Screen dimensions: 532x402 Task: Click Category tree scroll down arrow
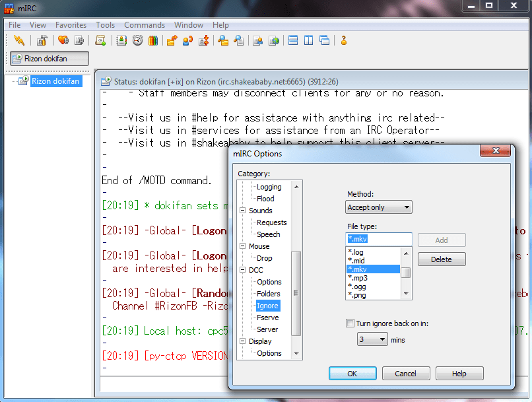pos(296,354)
